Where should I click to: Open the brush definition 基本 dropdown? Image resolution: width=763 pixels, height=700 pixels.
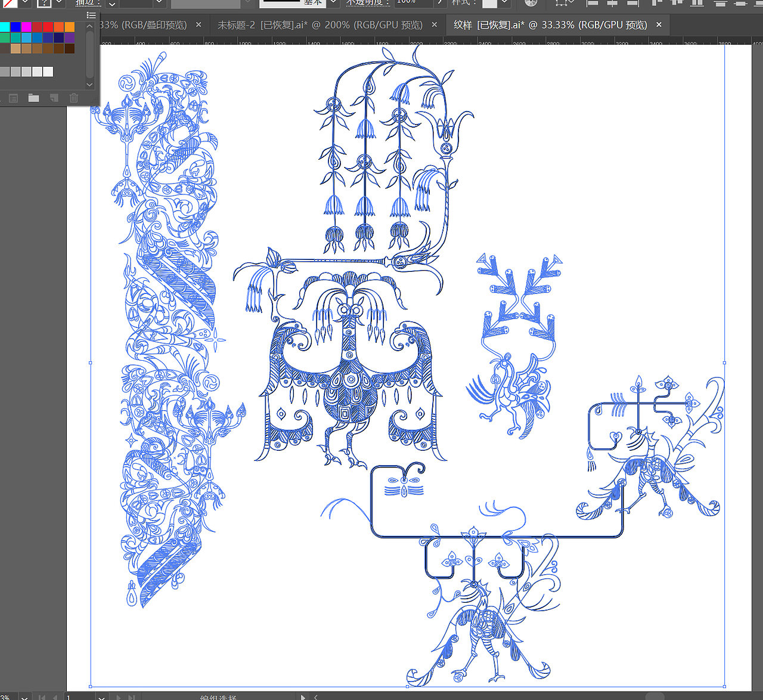tap(334, 3)
